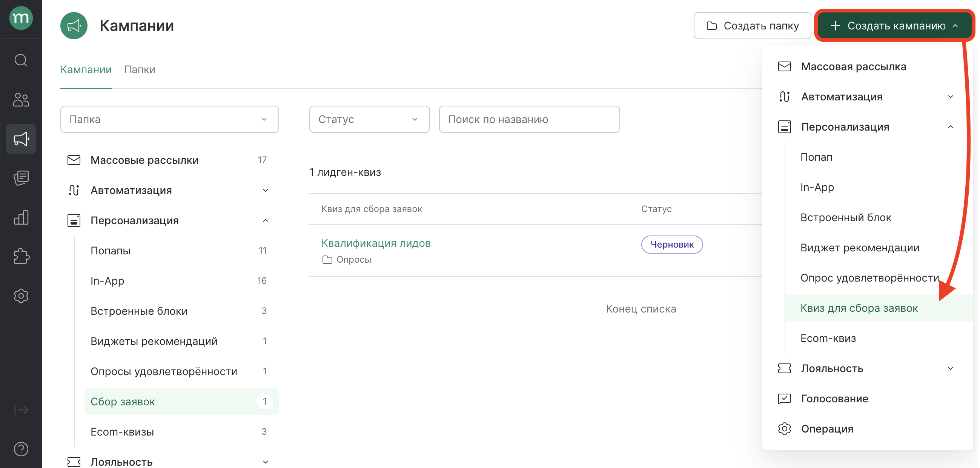The image size is (980, 468).
Task: Open the search icon in sidebar
Action: 21,60
